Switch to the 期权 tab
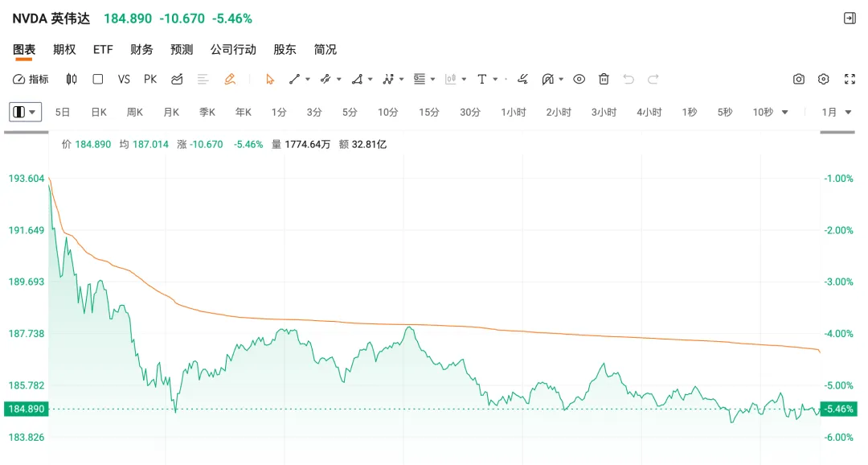868x465 pixels. (64, 49)
